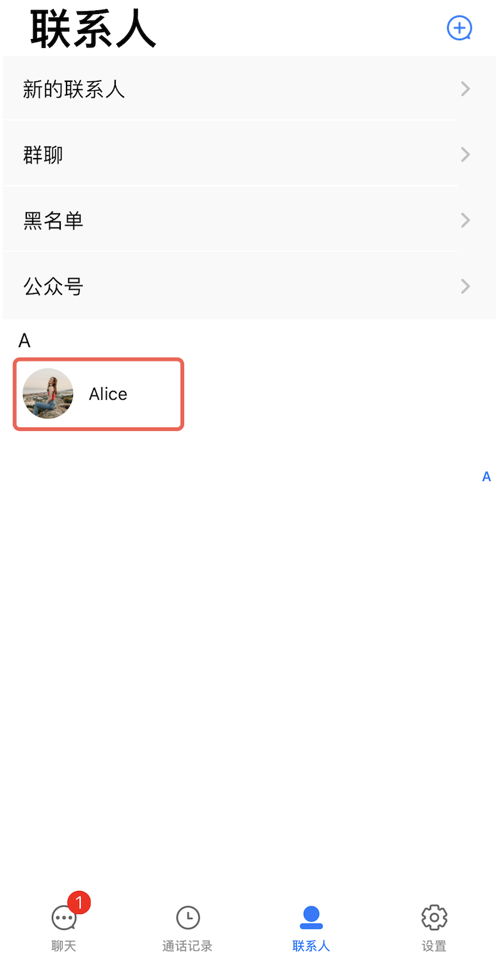Open the 黑名单 entry
This screenshot has height=980, width=499.
point(54,221)
